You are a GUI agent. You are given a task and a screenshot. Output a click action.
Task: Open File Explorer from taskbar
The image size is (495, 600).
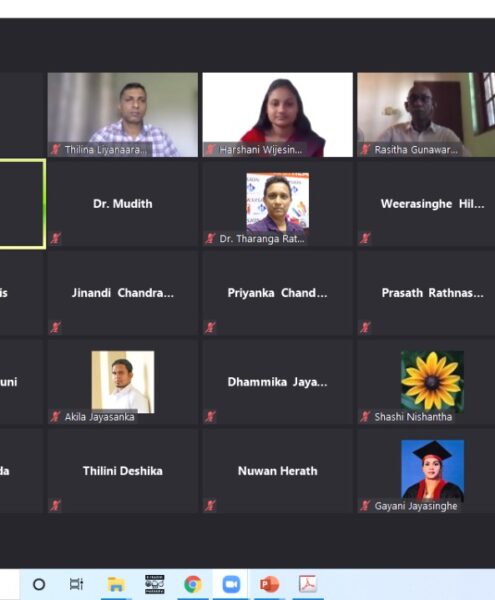[116, 585]
